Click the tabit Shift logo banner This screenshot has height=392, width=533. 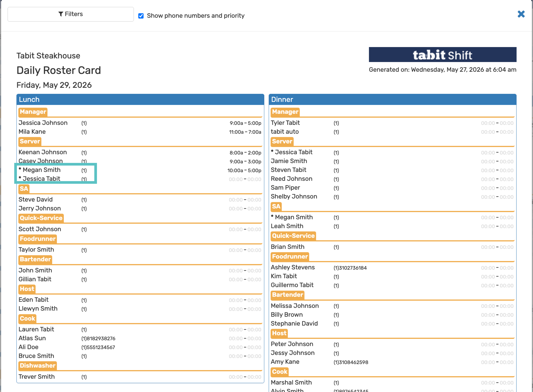pos(442,55)
